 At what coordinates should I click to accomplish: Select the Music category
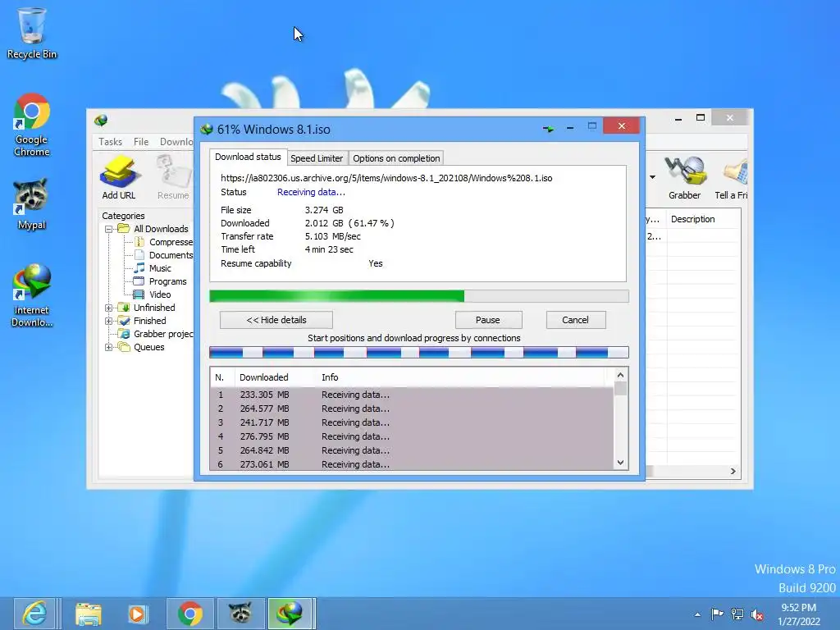[x=153, y=268]
